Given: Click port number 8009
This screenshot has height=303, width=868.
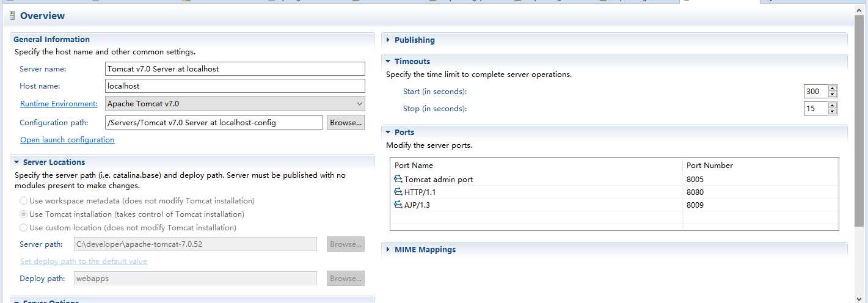Looking at the screenshot, I should tap(695, 205).
